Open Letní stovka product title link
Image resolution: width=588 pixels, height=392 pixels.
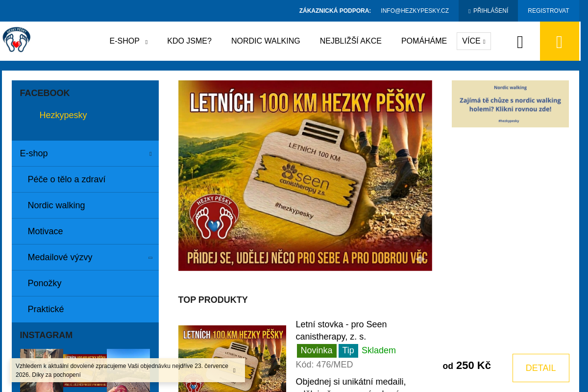(341, 331)
